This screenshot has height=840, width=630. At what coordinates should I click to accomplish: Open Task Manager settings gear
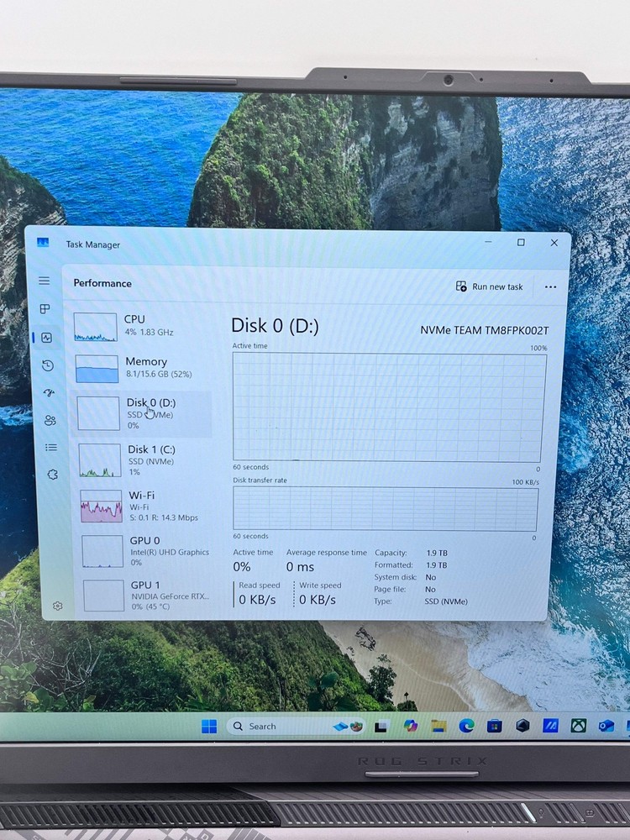point(57,606)
